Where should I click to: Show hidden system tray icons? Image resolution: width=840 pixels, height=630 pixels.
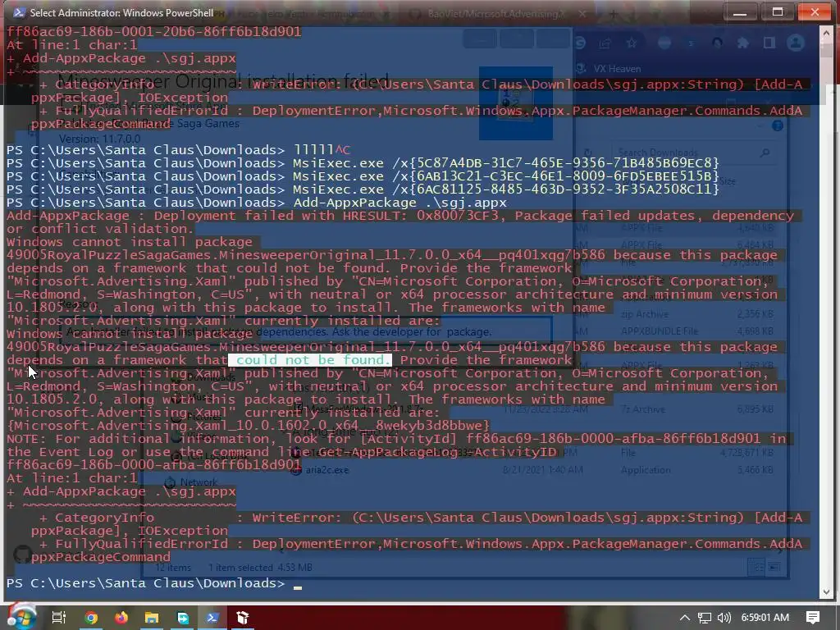[x=685, y=618]
